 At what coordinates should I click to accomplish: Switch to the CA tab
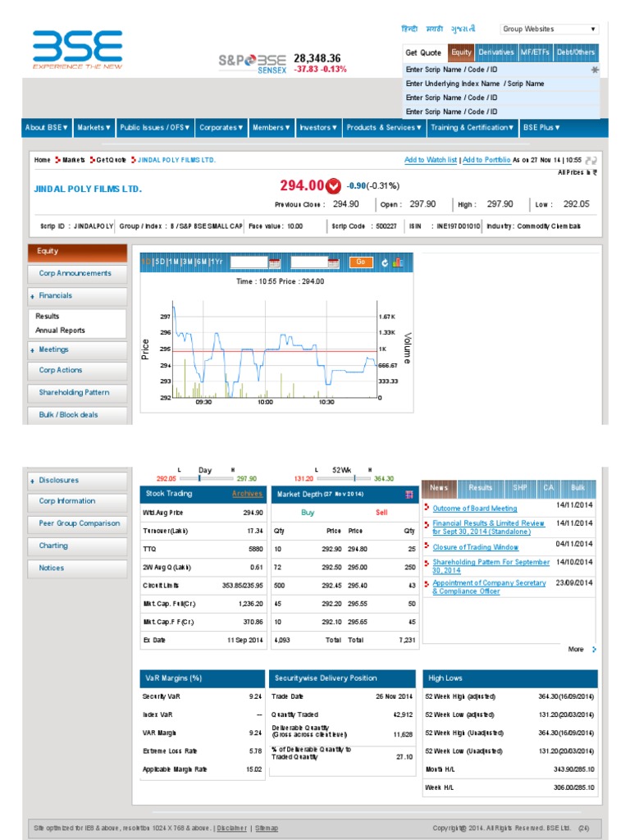(548, 488)
